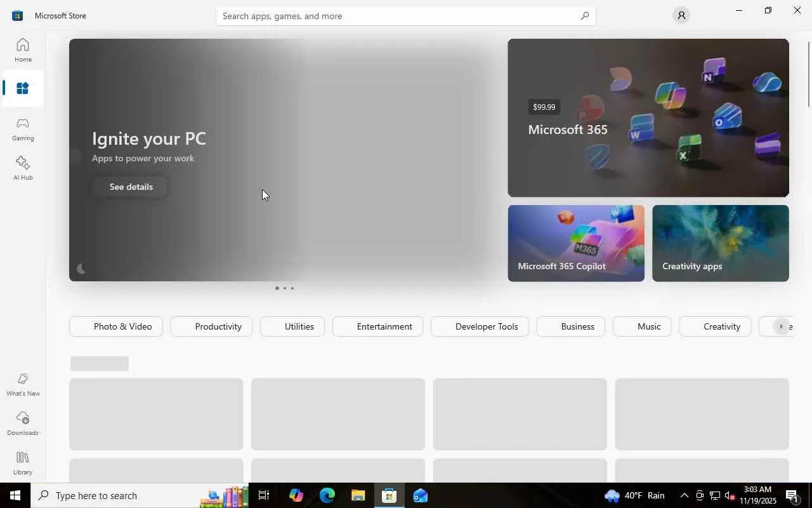This screenshot has width=812, height=508.
Task: Select the Music category
Action: coord(642,326)
